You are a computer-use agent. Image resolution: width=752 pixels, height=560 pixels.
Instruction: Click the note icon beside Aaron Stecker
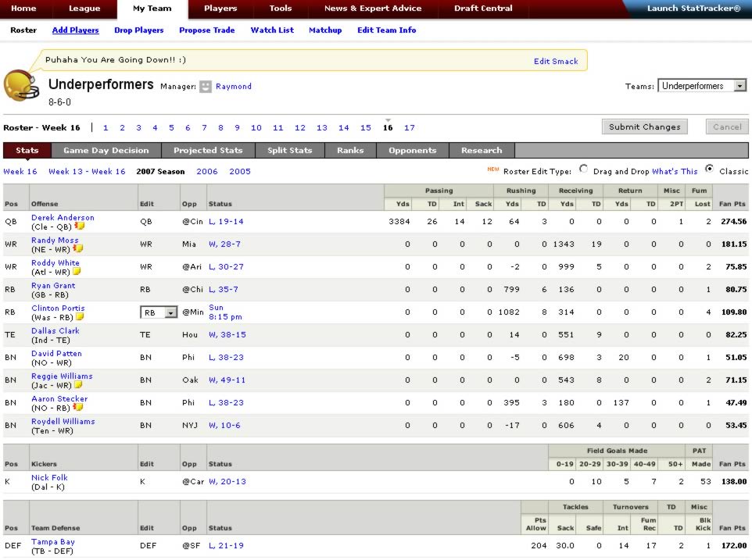coord(77,407)
